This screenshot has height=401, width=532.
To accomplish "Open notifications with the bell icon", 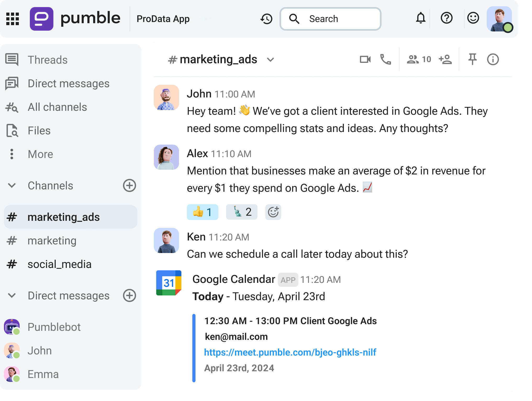I will pyautogui.click(x=420, y=18).
